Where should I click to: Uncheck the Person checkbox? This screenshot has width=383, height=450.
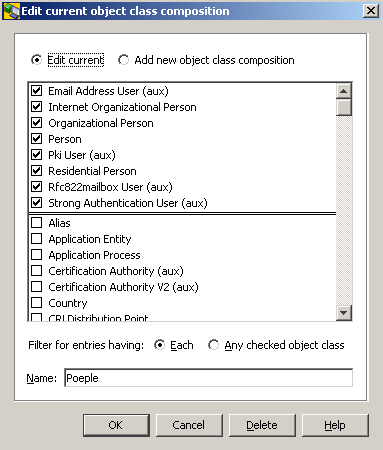[37, 139]
